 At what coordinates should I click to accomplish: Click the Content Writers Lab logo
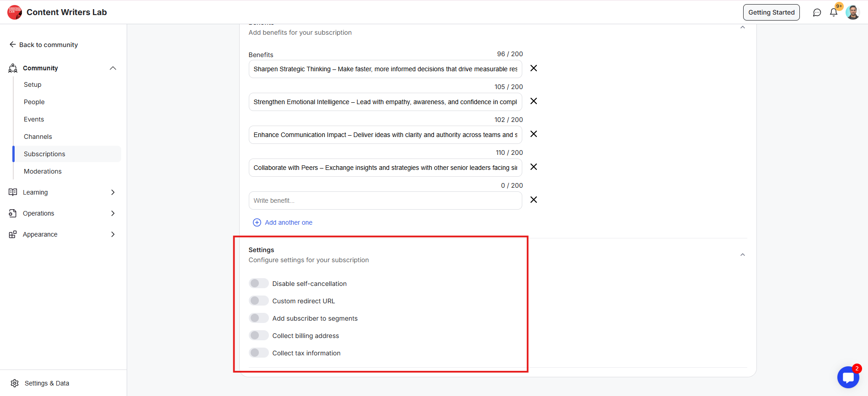click(x=15, y=12)
